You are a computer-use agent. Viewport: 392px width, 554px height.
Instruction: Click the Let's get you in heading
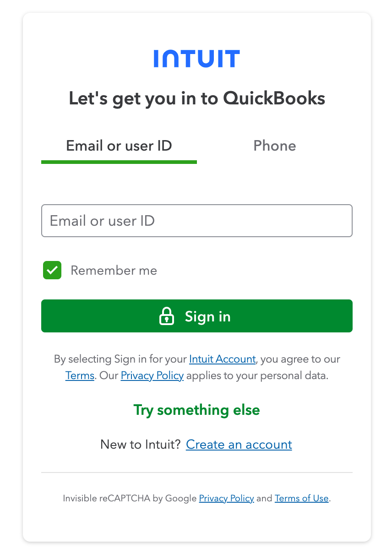(196, 98)
